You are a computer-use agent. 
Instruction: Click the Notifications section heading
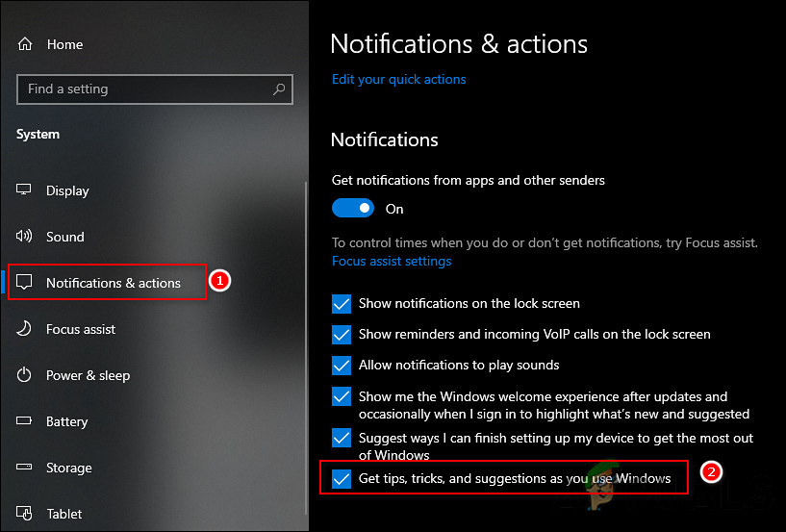click(385, 139)
